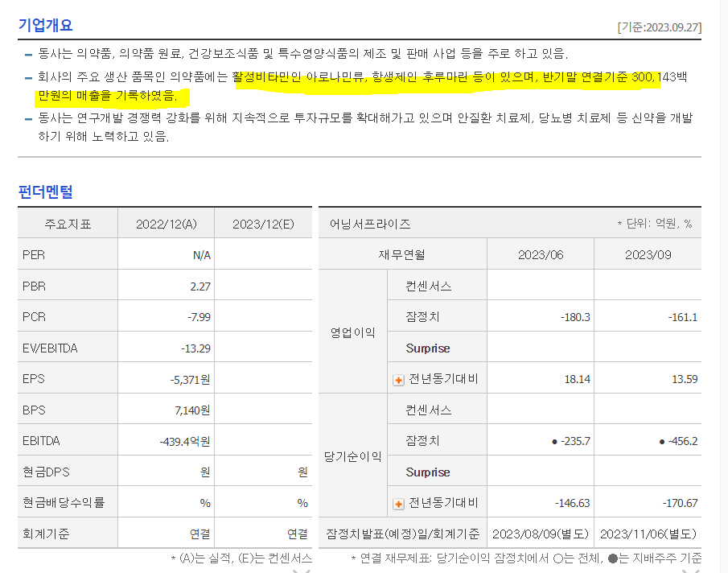Select the PER value N/A
Image resolution: width=728 pixels, height=573 pixels.
(x=201, y=255)
